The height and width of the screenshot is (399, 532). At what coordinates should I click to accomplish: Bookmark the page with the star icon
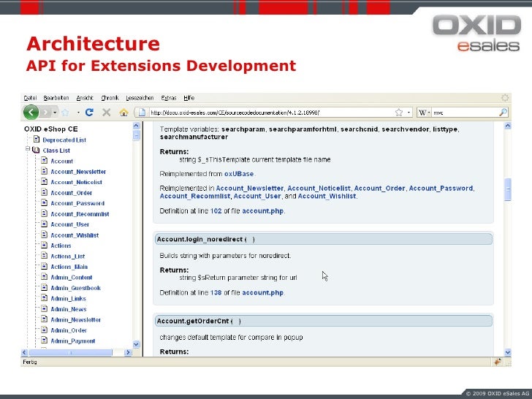(x=399, y=113)
